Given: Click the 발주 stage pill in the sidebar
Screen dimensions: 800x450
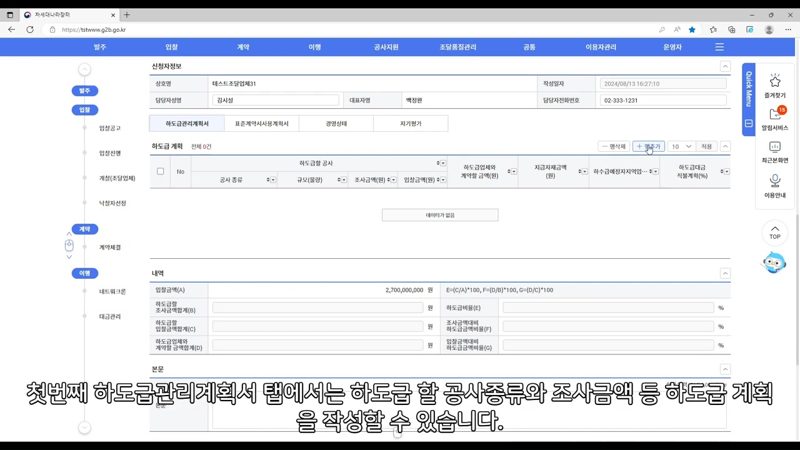Looking at the screenshot, I should (x=85, y=91).
